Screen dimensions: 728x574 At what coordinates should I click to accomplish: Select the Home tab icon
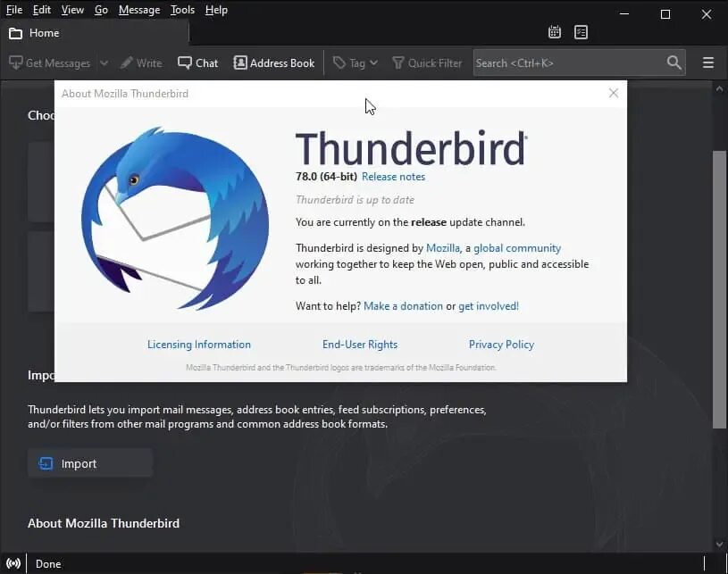(x=15, y=32)
